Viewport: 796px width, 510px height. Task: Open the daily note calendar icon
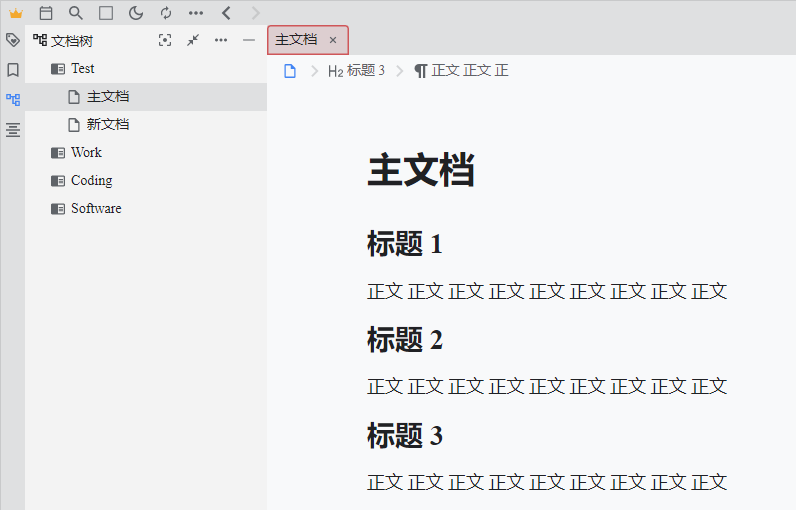(x=46, y=13)
